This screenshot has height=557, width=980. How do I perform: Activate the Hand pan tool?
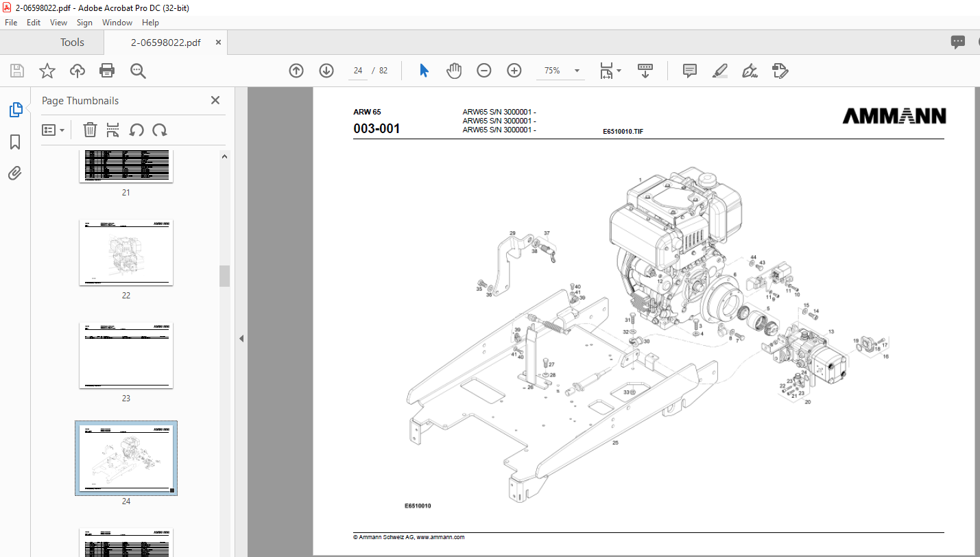pos(454,71)
